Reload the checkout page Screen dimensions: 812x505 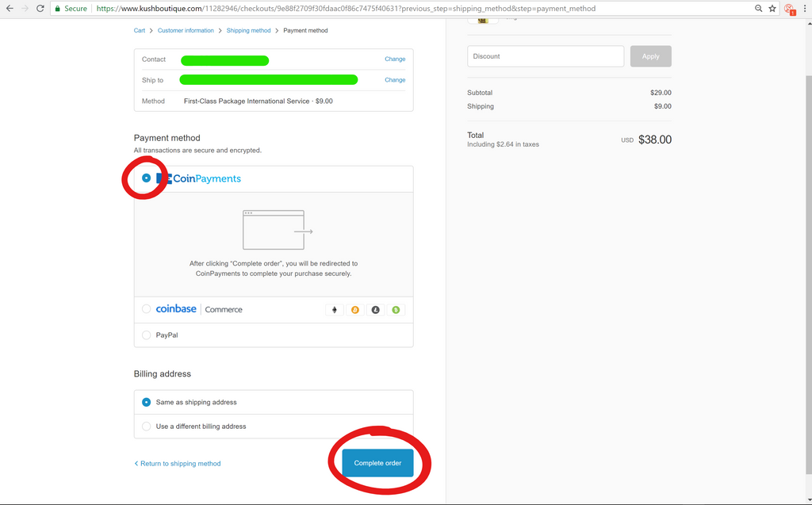(x=40, y=8)
